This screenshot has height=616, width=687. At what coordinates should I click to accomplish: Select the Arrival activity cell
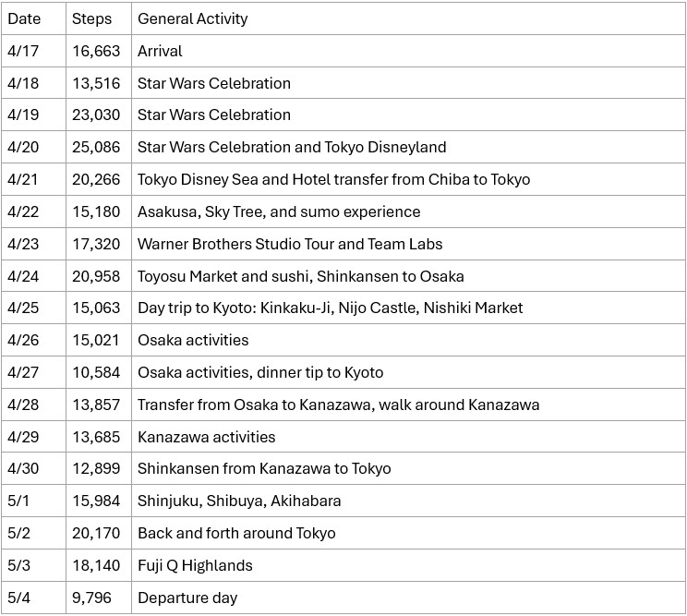click(x=161, y=51)
